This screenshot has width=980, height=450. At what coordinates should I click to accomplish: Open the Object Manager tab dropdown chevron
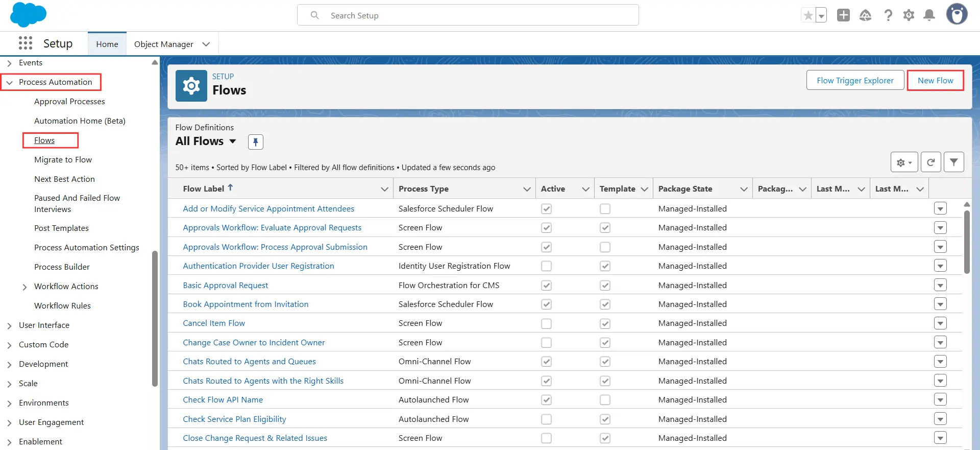pos(206,44)
